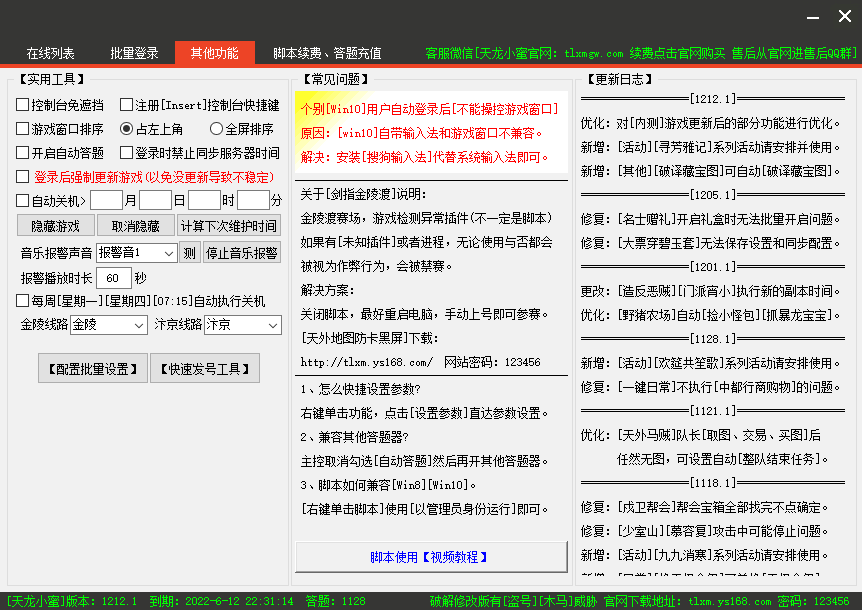Image resolution: width=862 pixels, height=610 pixels.
Task: Check 开启自动答题 option
Action: click(x=23, y=153)
